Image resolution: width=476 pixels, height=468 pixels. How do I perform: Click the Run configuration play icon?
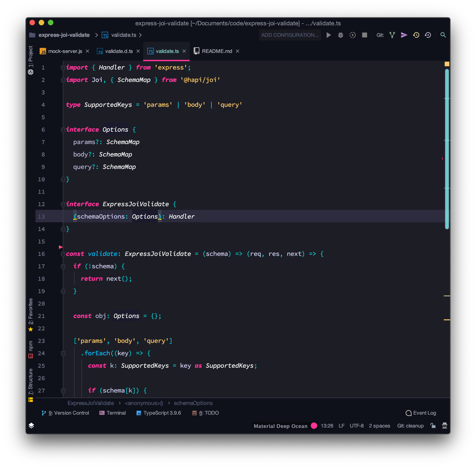[328, 35]
